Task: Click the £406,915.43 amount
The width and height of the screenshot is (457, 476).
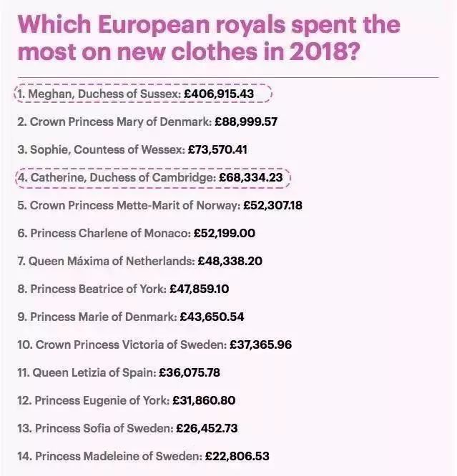Action: [219, 94]
